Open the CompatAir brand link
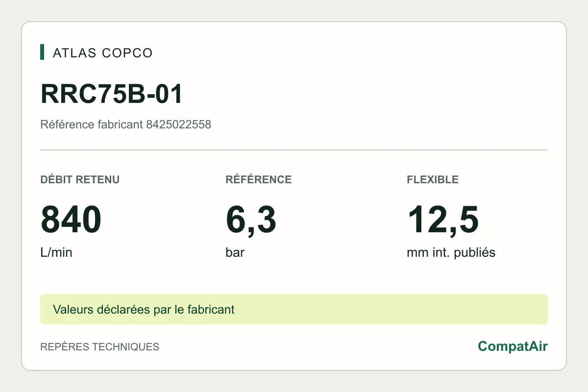The image size is (588, 392). point(513,346)
